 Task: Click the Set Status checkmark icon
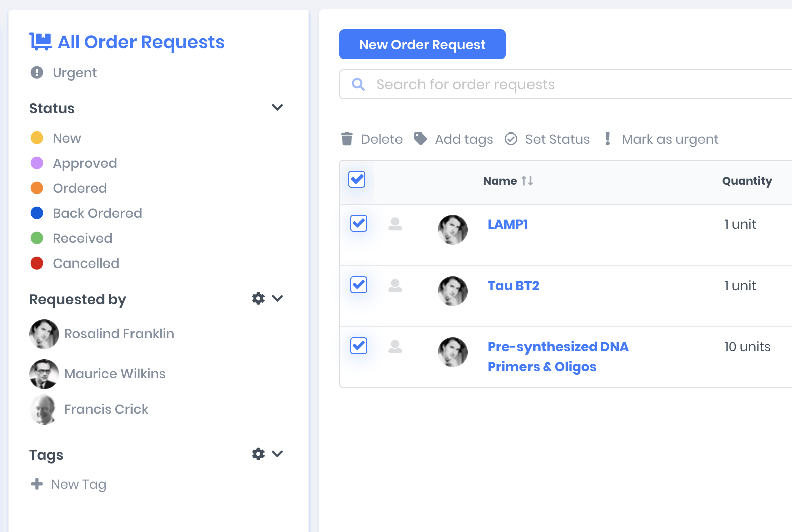pos(511,139)
